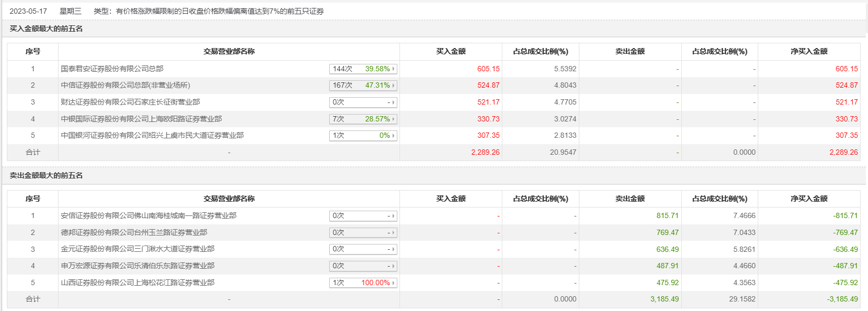
Task: Click 交易营业部名称 header in sell table
Action: (x=229, y=199)
